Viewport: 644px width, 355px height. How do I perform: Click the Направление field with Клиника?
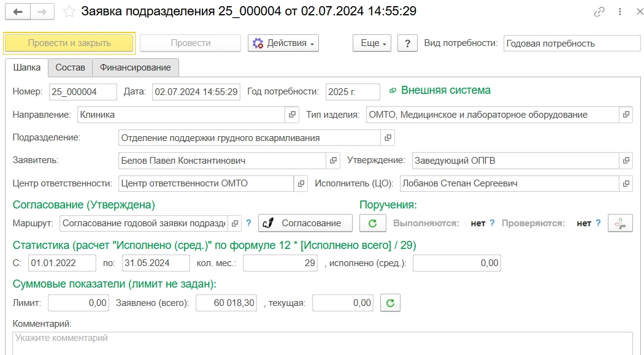point(181,115)
